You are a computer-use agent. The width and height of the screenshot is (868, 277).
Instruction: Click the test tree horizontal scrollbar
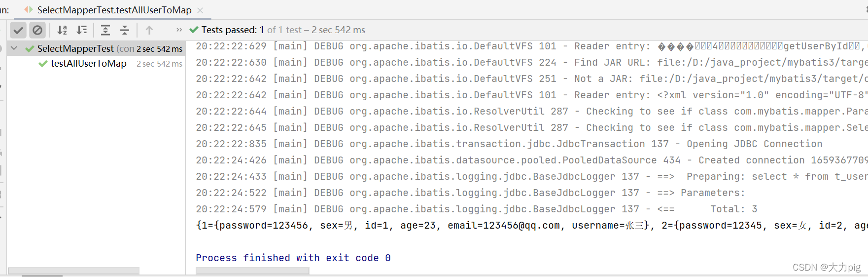(x=74, y=271)
